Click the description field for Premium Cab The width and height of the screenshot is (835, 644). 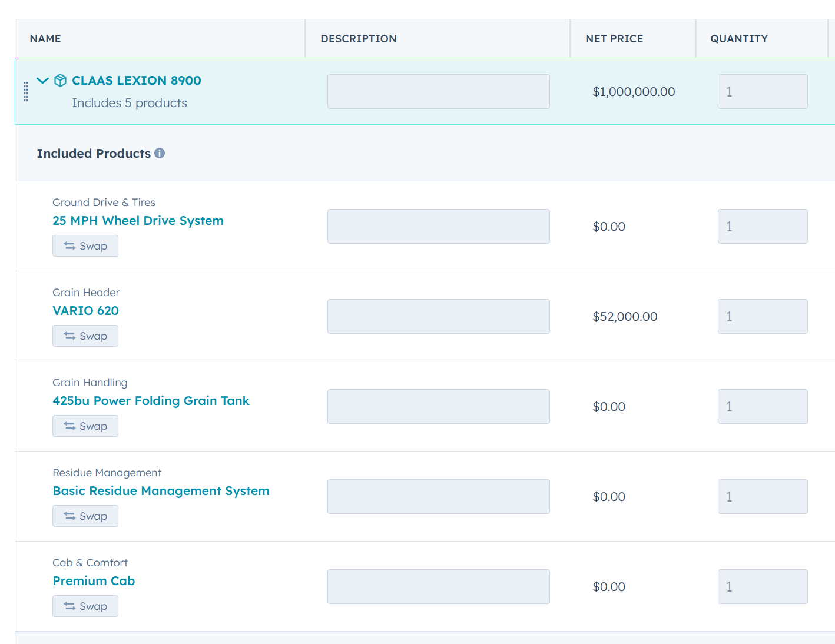tap(438, 586)
